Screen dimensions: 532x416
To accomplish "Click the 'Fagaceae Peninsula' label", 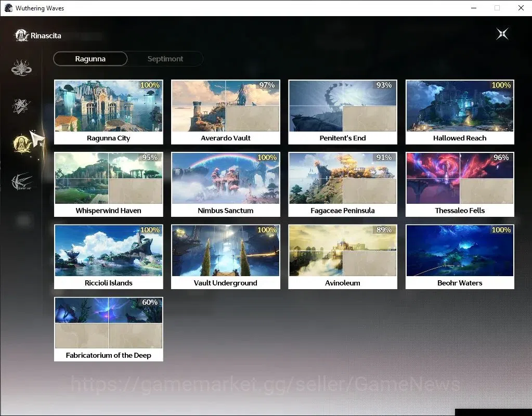I will (343, 211).
